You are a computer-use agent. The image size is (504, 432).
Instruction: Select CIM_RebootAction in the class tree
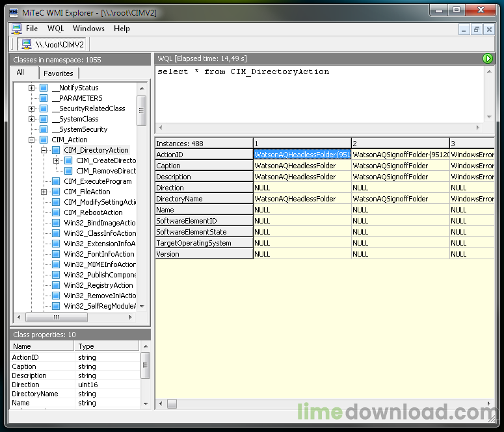pyautogui.click(x=93, y=212)
